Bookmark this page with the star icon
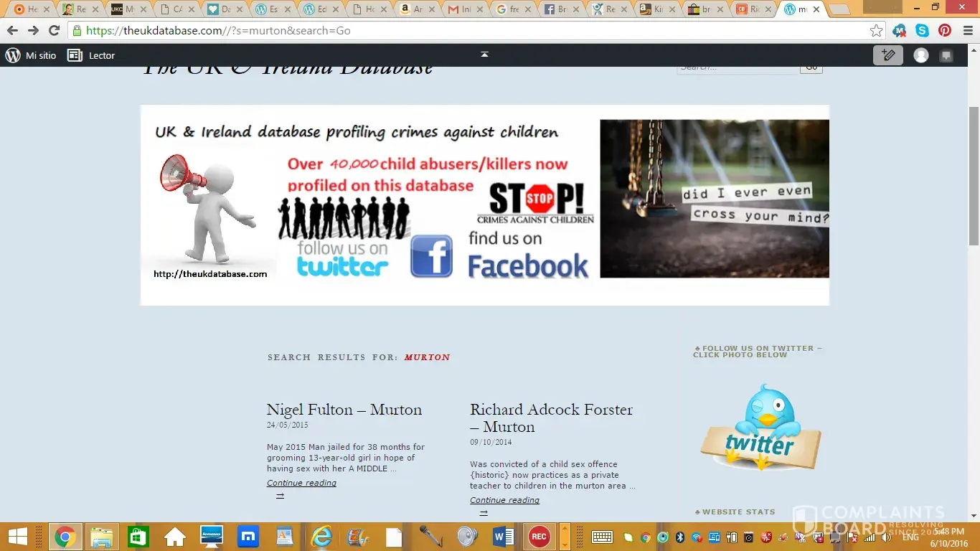 876,31
